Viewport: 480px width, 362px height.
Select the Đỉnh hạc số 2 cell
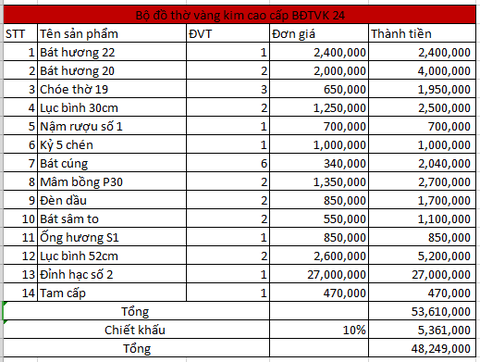112,274
